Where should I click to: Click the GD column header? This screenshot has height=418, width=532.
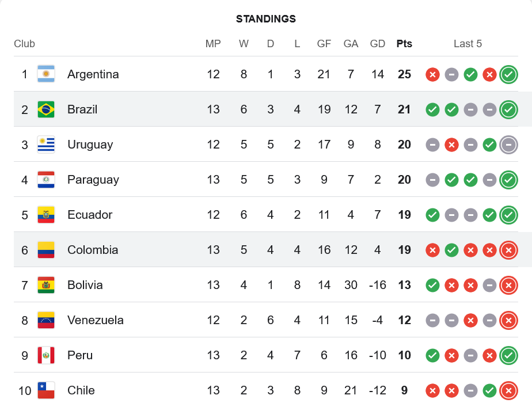(378, 44)
